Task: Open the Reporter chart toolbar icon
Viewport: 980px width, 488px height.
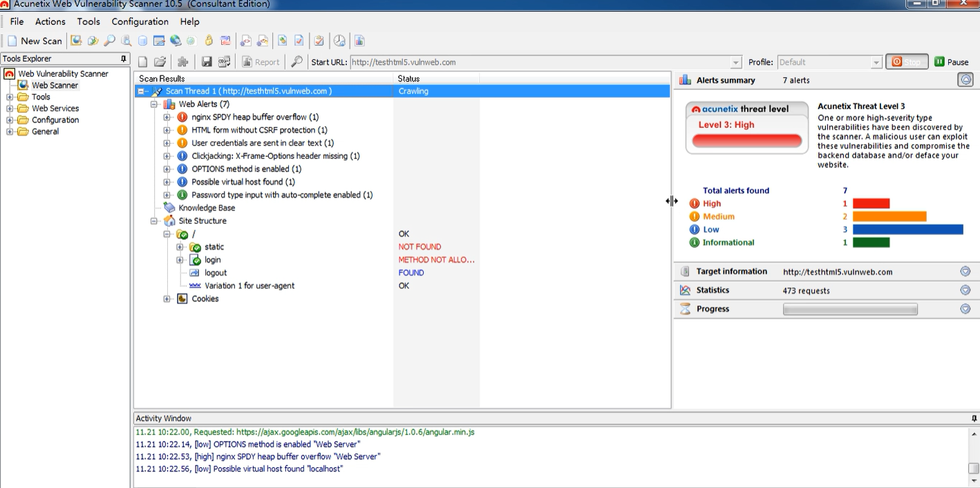Action: [x=359, y=41]
